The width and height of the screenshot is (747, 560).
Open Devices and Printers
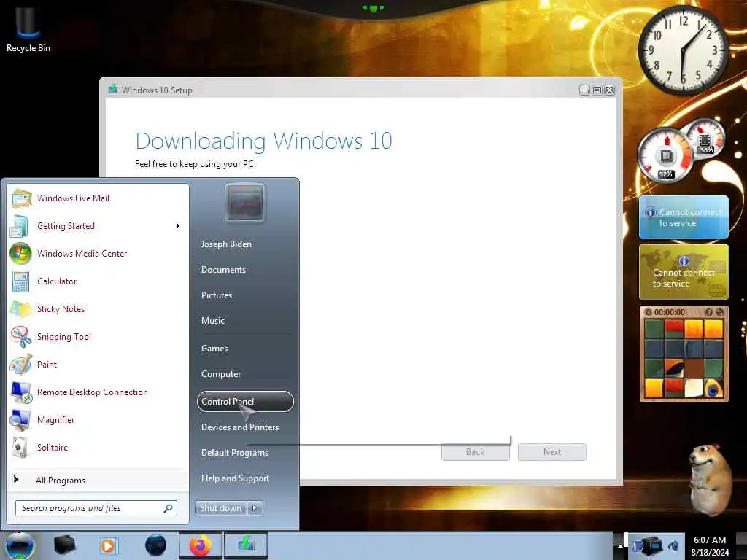(x=240, y=427)
